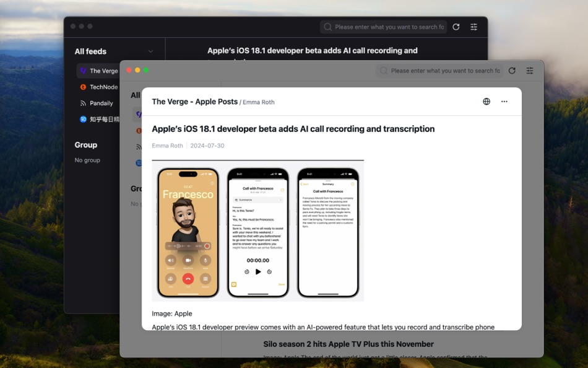Open the article image of three iPhones
The height and width of the screenshot is (368, 588).
click(x=257, y=230)
